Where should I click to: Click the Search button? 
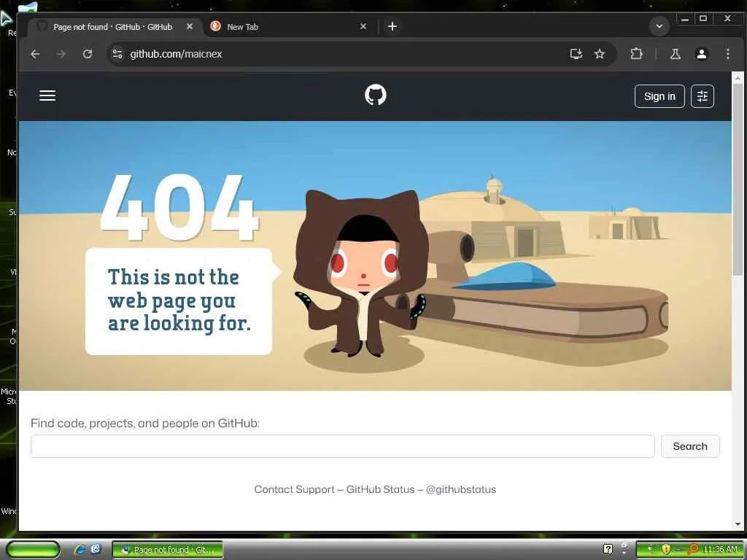pos(690,446)
